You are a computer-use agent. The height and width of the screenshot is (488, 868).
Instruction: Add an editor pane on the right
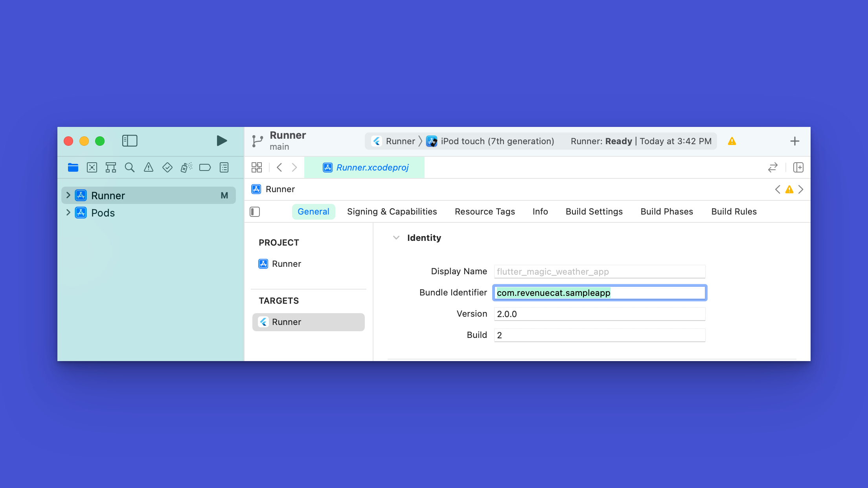[x=798, y=167]
